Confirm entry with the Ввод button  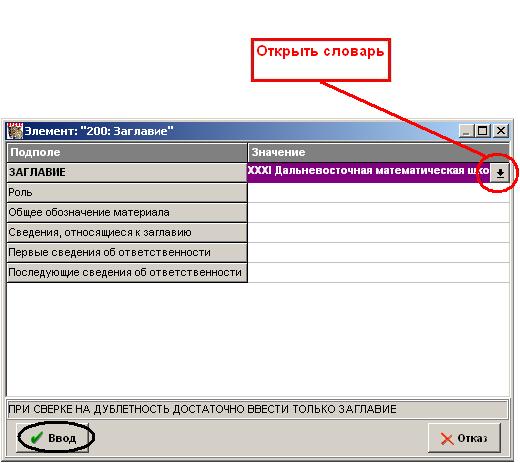click(x=53, y=438)
